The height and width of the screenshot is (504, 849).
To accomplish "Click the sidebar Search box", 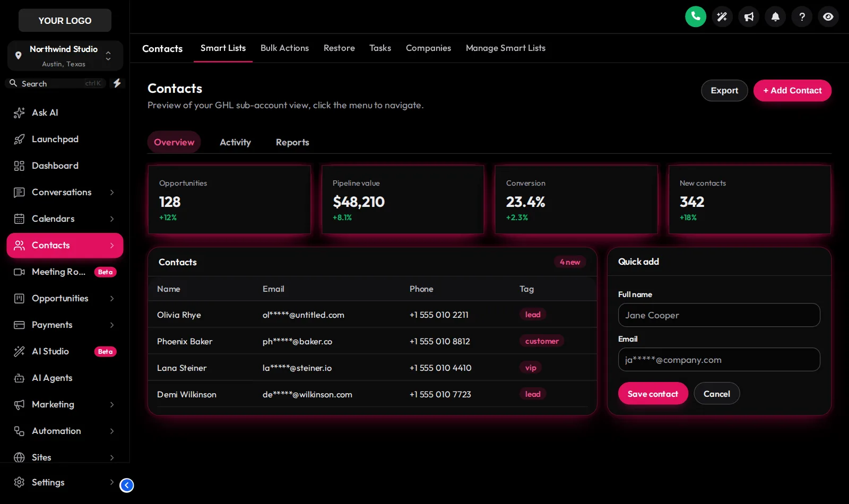I will click(x=57, y=83).
